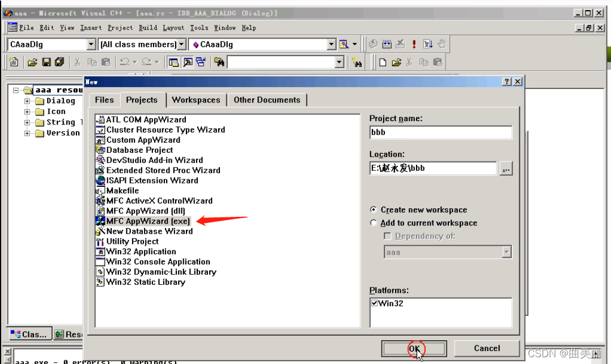The image size is (611, 364).
Task: Click the Location path field
Action: 433,168
